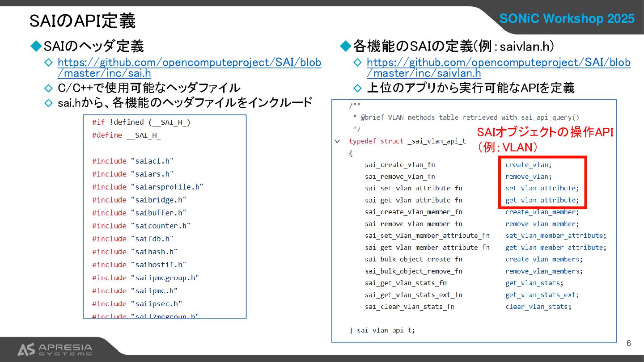The width and height of the screenshot is (644, 362).
Task: Click the type sai_set_vlan_member_attribute_fn
Action: (x=427, y=236)
